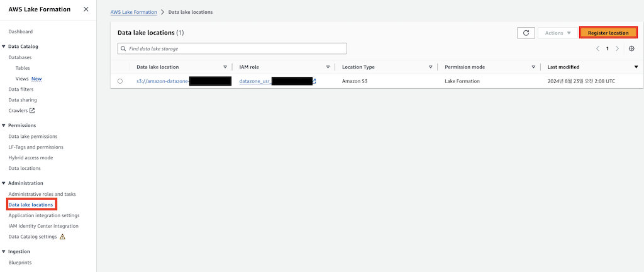
Task: Close the AWS Lake Formation side panel
Action: coord(86,9)
